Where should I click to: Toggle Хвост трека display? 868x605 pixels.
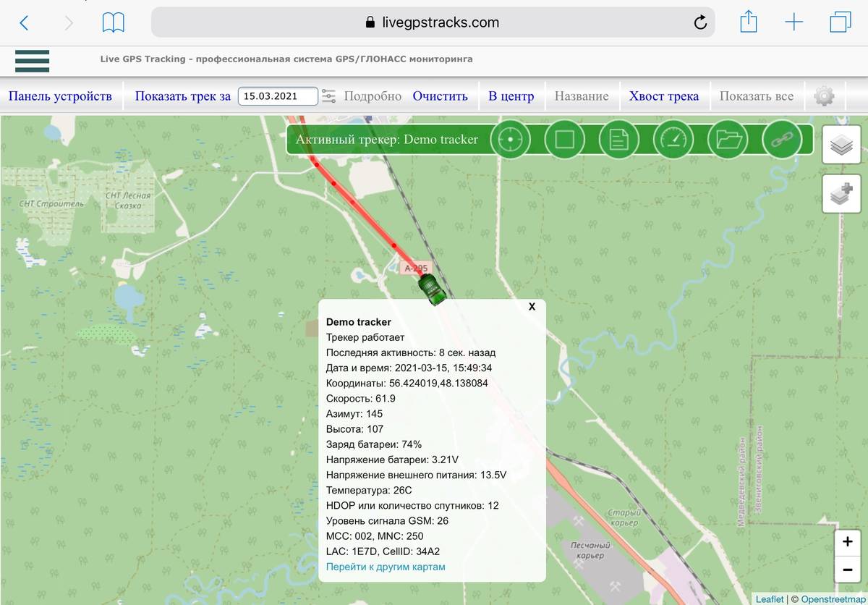(x=664, y=95)
